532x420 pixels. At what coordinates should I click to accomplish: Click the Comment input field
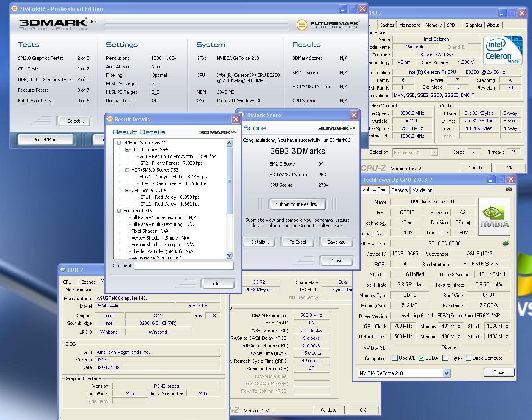[184, 265]
